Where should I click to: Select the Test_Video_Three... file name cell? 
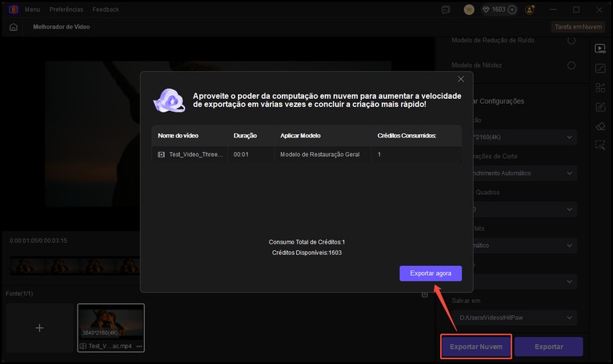click(x=196, y=155)
